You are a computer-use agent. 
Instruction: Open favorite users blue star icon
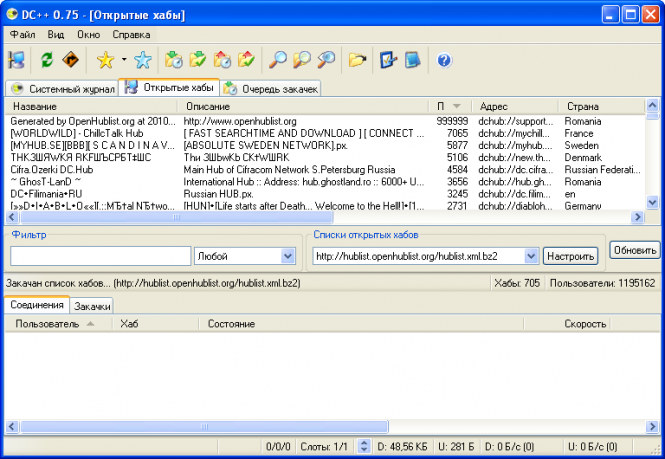142,60
